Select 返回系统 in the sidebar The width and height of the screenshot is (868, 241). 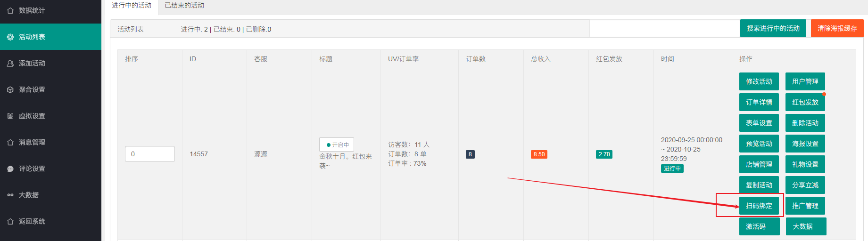[50, 221]
